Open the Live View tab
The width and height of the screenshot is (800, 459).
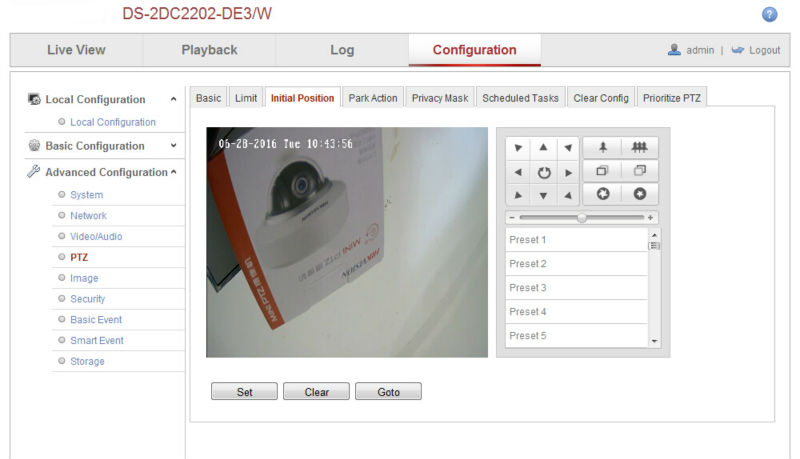[x=77, y=50]
